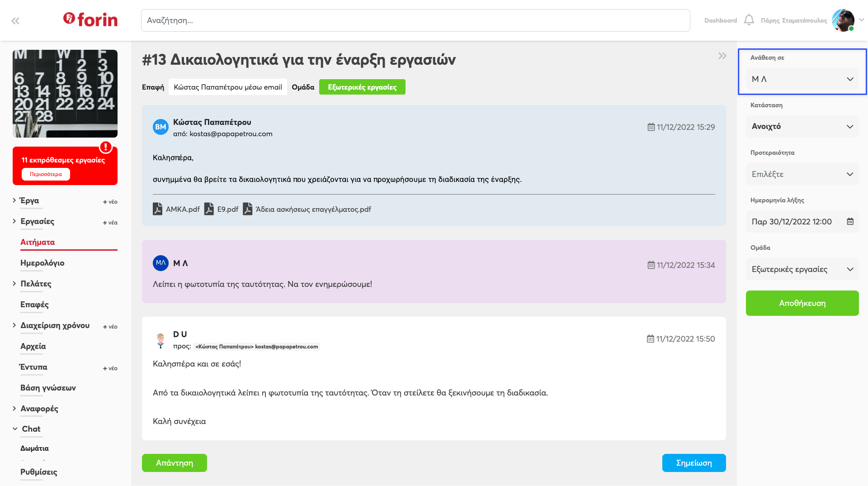This screenshot has width=868, height=486.
Task: Open the Κατάσταση dropdown showing Ανοιχτό
Action: (x=802, y=127)
